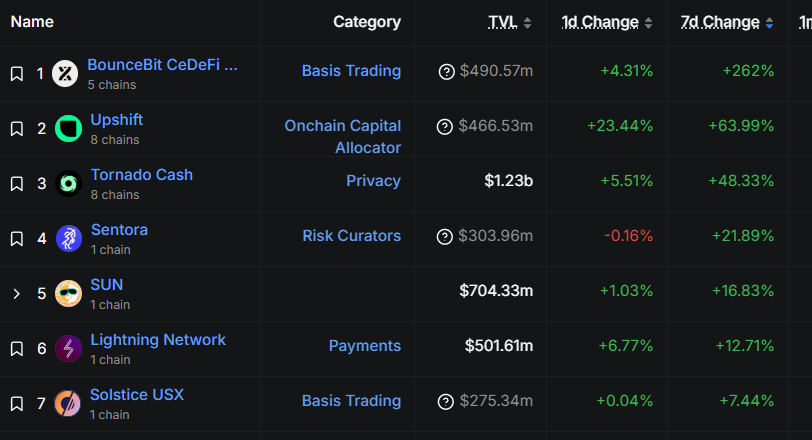Screen dimensions: 812x440
Task: Open Basis Trading category for BounceBit
Action: pyautogui.click(x=351, y=71)
